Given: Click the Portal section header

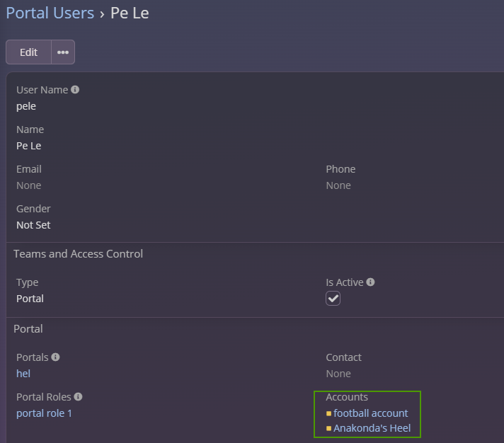Looking at the screenshot, I should click(28, 328).
